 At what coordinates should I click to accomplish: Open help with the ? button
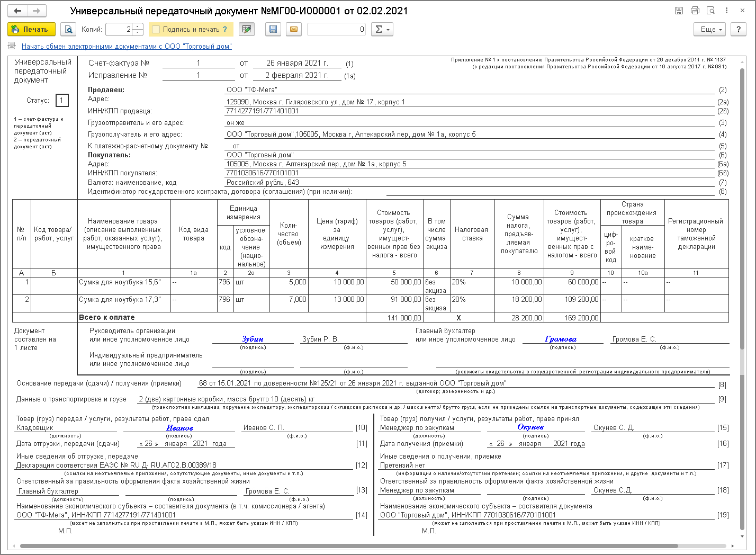click(x=739, y=30)
